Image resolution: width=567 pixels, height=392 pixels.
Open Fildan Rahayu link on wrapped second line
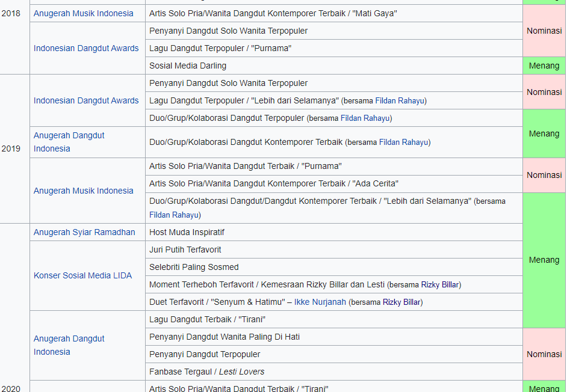click(x=173, y=215)
